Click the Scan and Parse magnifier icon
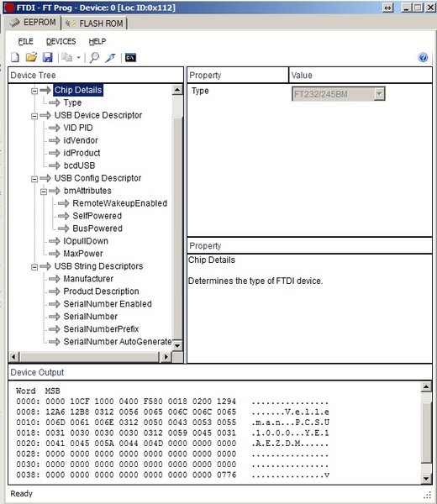437x504 pixels. [x=94, y=57]
